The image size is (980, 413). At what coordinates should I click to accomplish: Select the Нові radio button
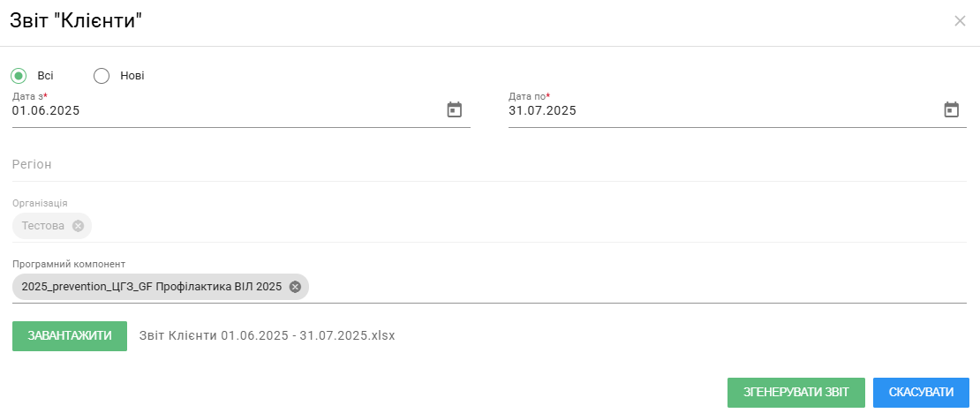click(x=102, y=76)
